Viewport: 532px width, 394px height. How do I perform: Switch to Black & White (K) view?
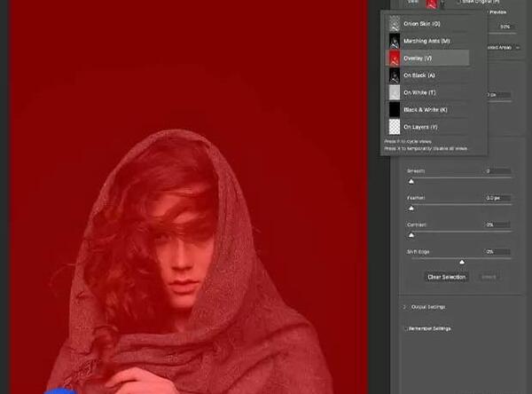pos(427,110)
